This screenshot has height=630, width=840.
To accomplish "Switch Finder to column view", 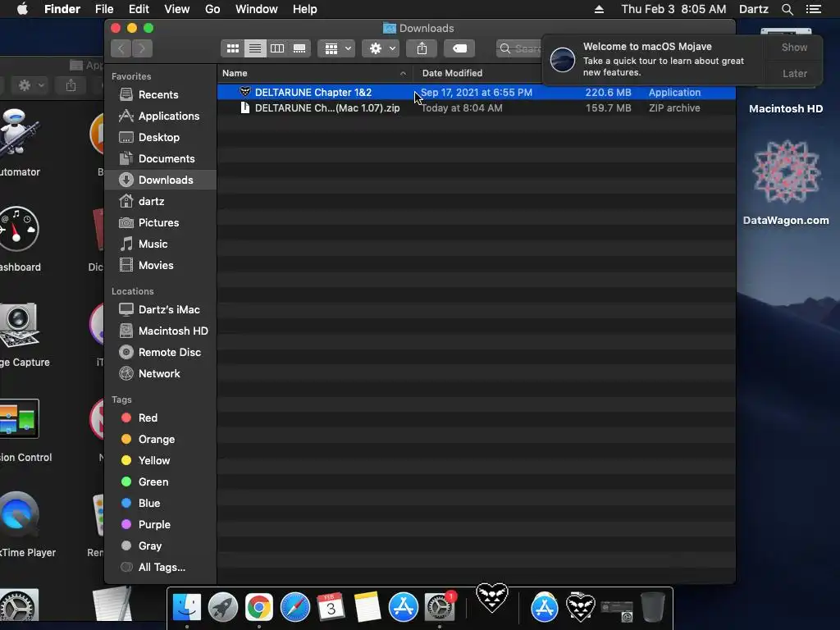I will [277, 48].
